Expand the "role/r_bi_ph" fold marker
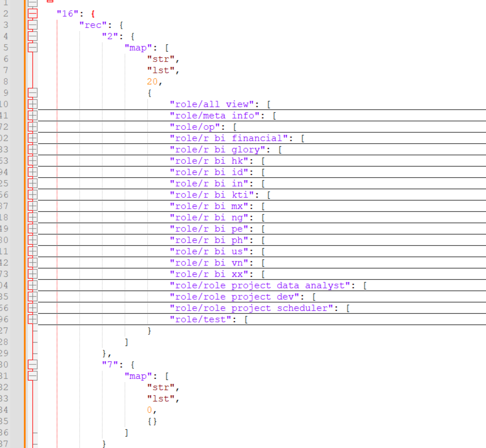This screenshot has width=486, height=448. click(x=33, y=240)
